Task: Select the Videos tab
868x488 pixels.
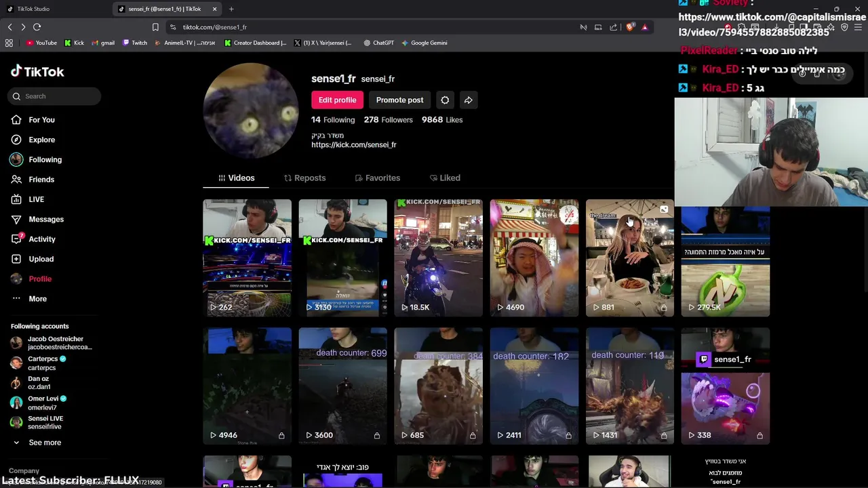Action: tap(236, 178)
